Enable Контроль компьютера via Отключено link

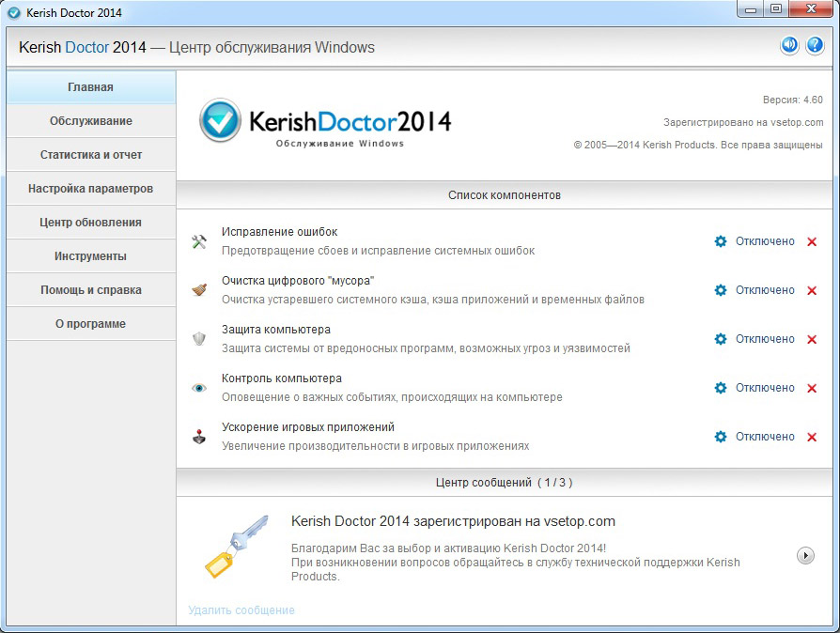point(765,388)
